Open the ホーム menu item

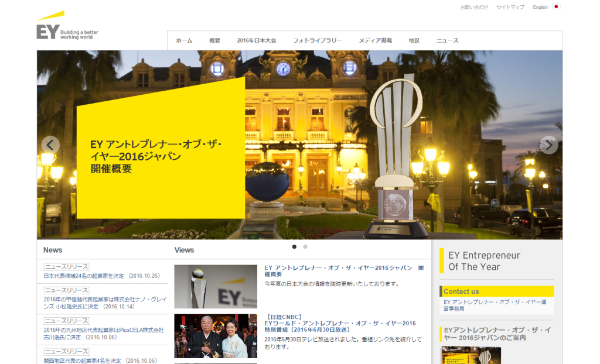coord(184,40)
